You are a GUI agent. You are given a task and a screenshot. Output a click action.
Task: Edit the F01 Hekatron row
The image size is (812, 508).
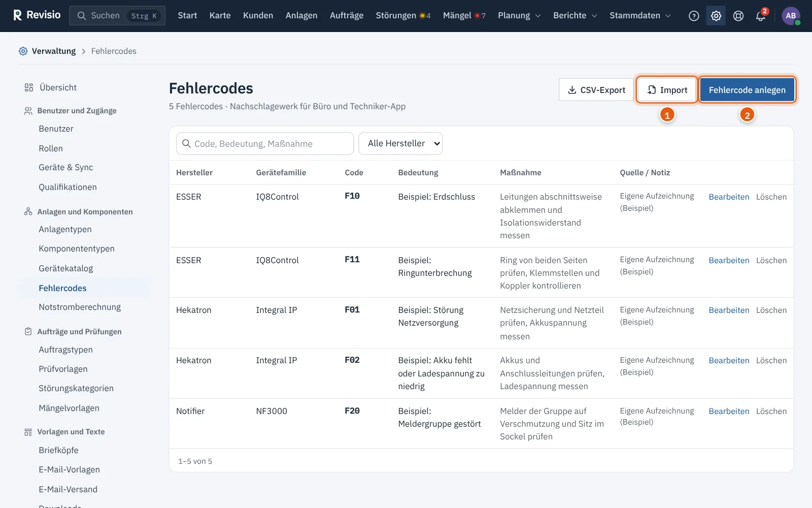click(729, 310)
